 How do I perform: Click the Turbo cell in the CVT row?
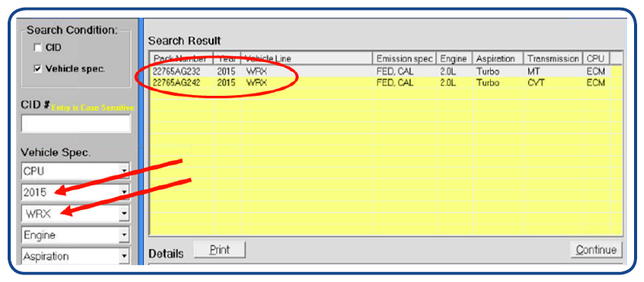click(x=499, y=83)
